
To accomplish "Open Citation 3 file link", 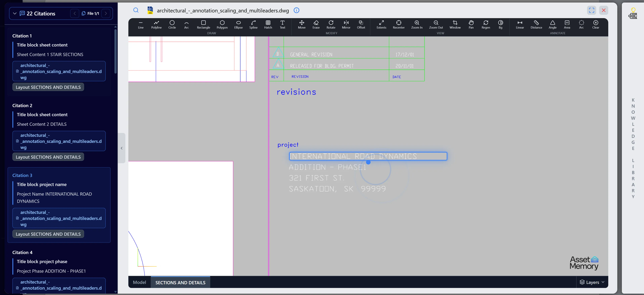I will point(59,218).
